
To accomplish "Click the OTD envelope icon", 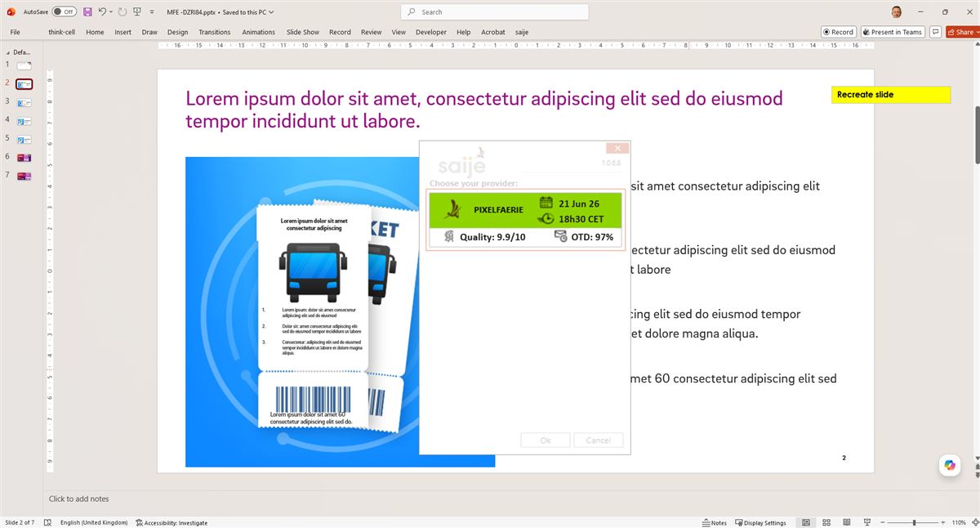I will [560, 236].
